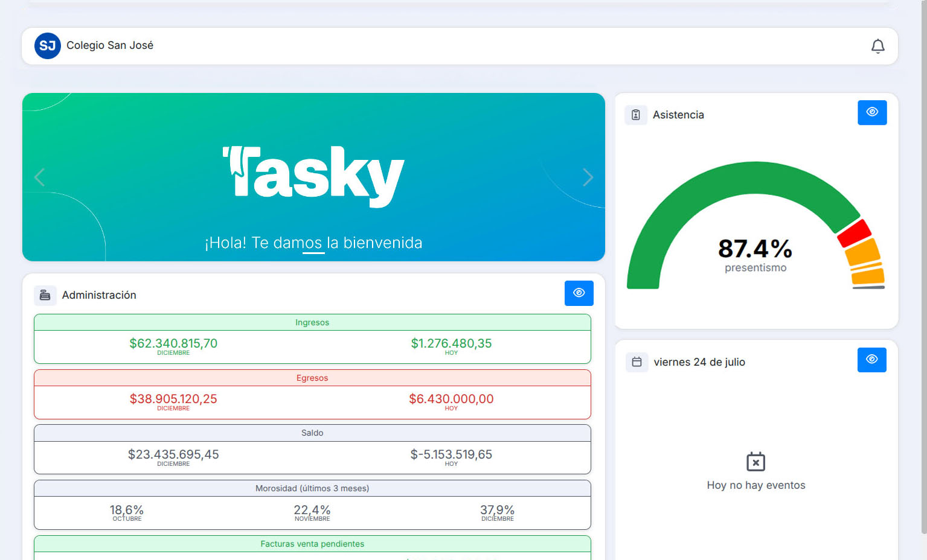Click Saldo today amount $-5.153.519,65
927x560 pixels.
451,454
